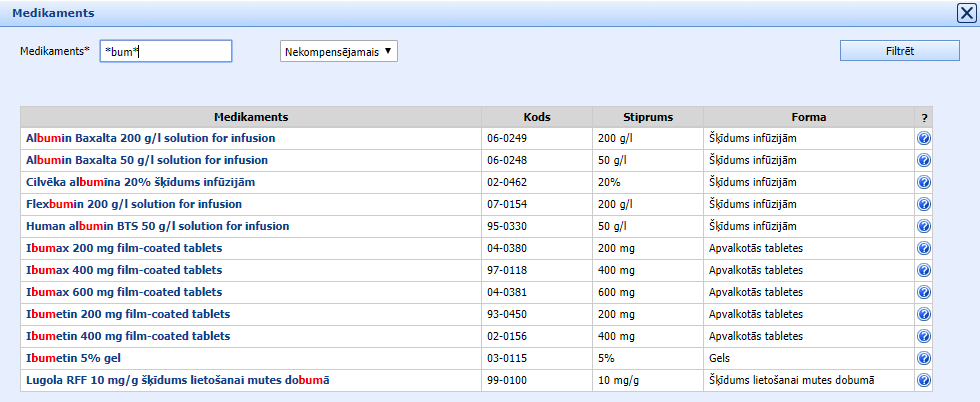The image size is (980, 402).
Task: Open info icon for Flexbumin 200 g/l
Action: point(924,204)
